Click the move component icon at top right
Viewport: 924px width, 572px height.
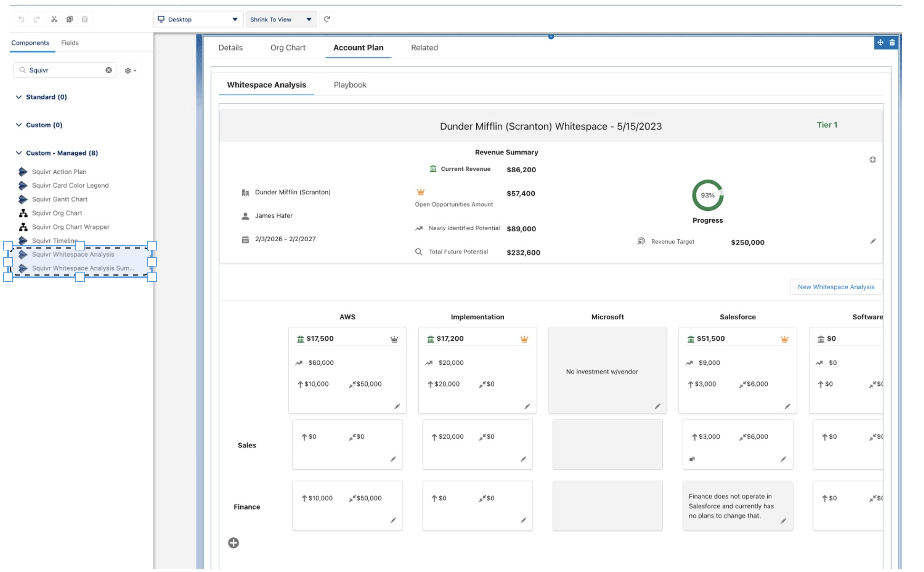tap(880, 43)
